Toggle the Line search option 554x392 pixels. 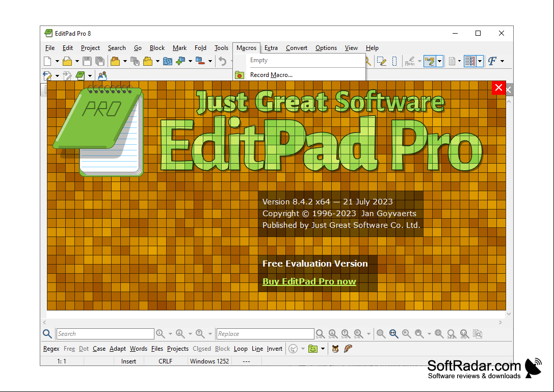[x=257, y=349]
